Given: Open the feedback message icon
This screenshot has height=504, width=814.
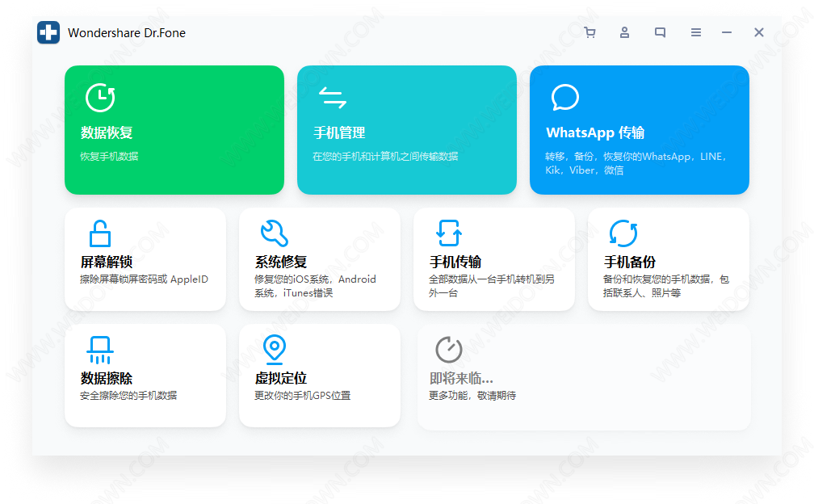Looking at the screenshot, I should 660,32.
